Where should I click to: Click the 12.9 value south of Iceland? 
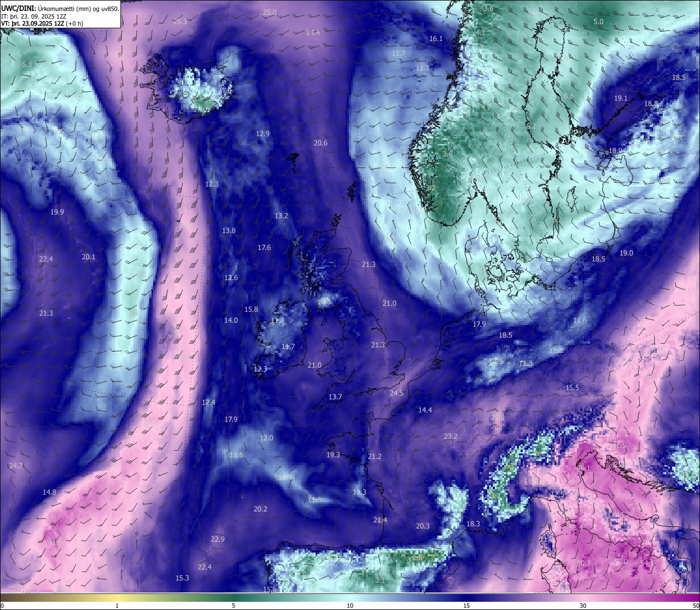[263, 133]
